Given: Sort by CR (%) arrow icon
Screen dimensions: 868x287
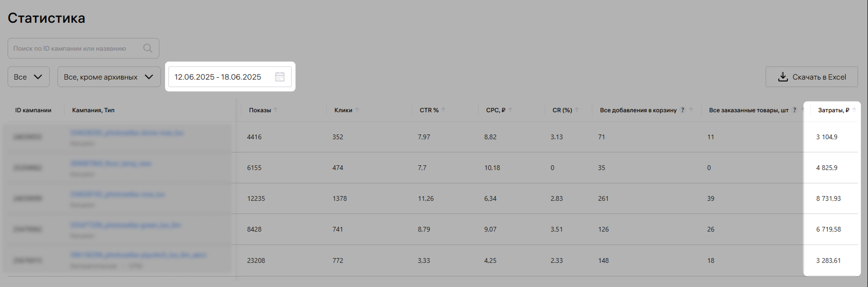Looking at the screenshot, I should pos(577,110).
